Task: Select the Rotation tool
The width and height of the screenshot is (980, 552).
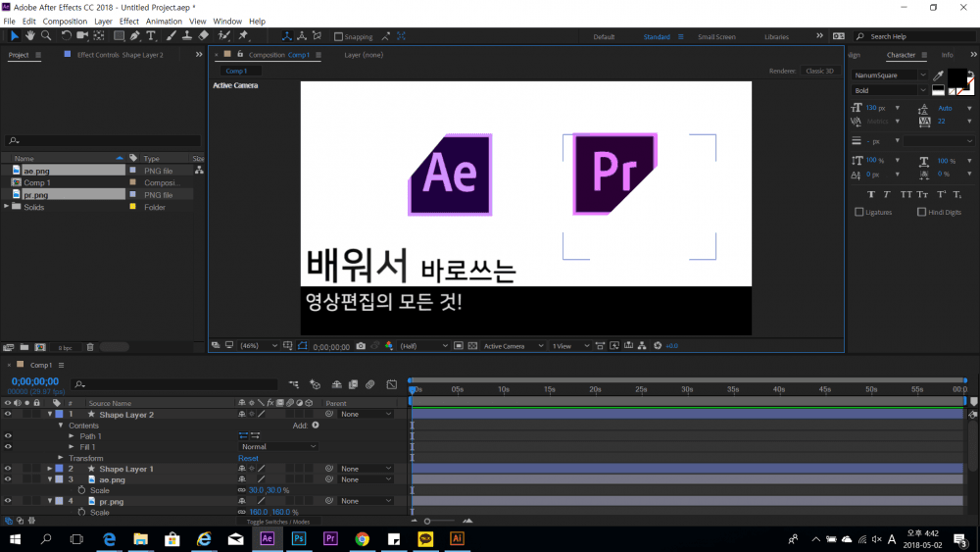Action: point(66,36)
